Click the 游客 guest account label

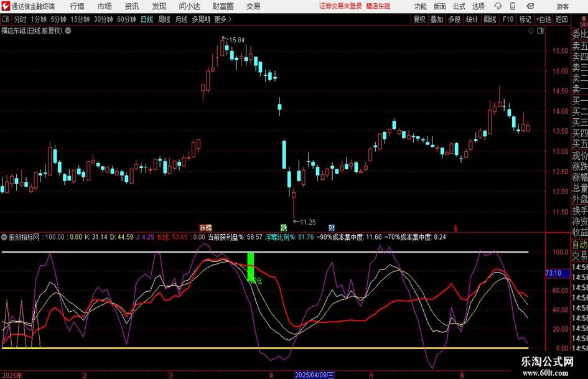point(562,6)
